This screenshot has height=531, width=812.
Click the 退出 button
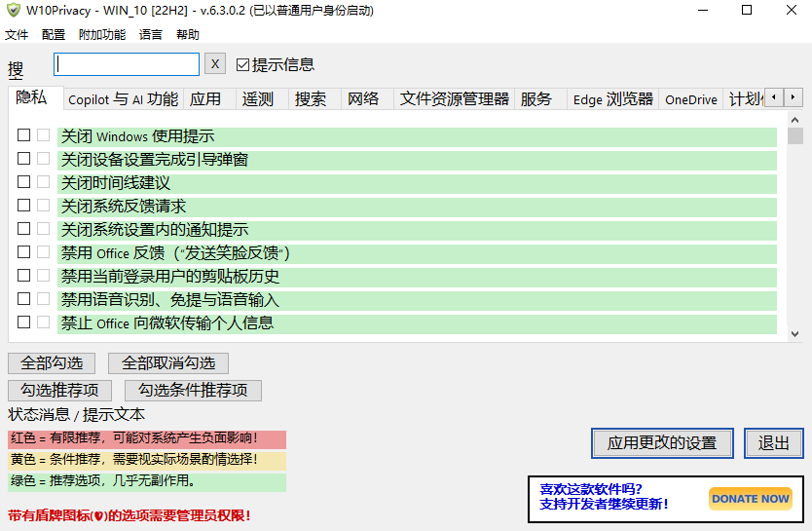pyautogui.click(x=774, y=443)
